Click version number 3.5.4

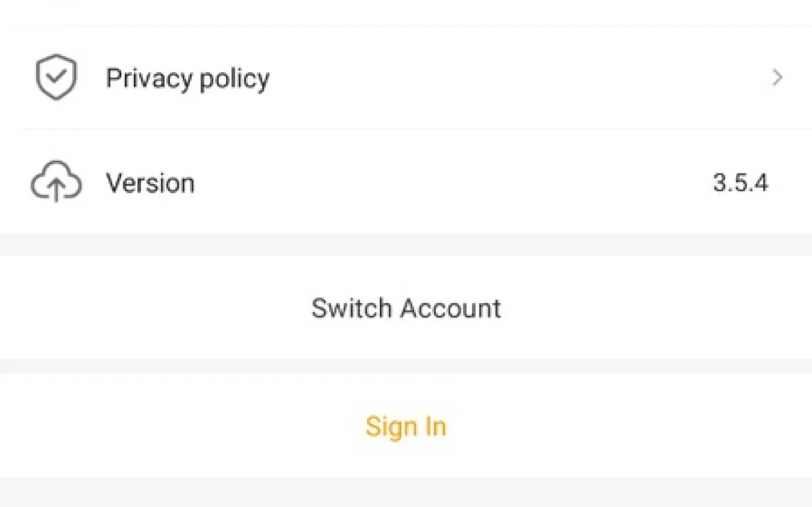740,183
